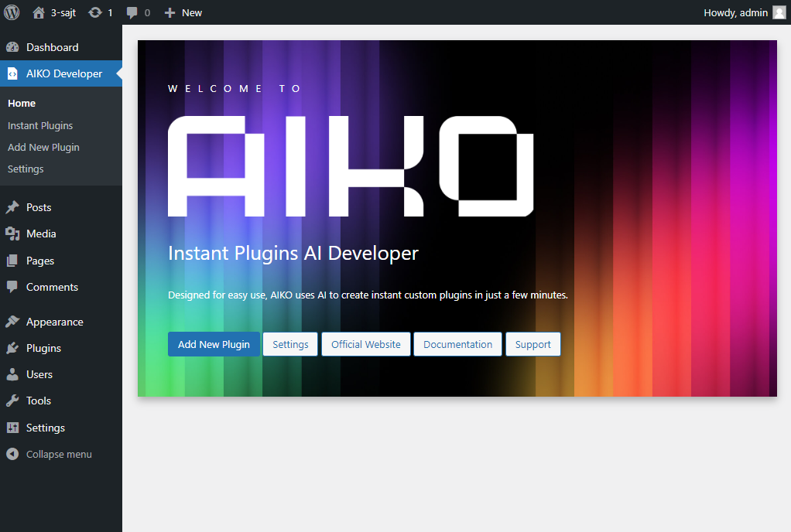Image resolution: width=791 pixels, height=532 pixels.
Task: Click the Plugins plug icon
Action: (x=12, y=348)
